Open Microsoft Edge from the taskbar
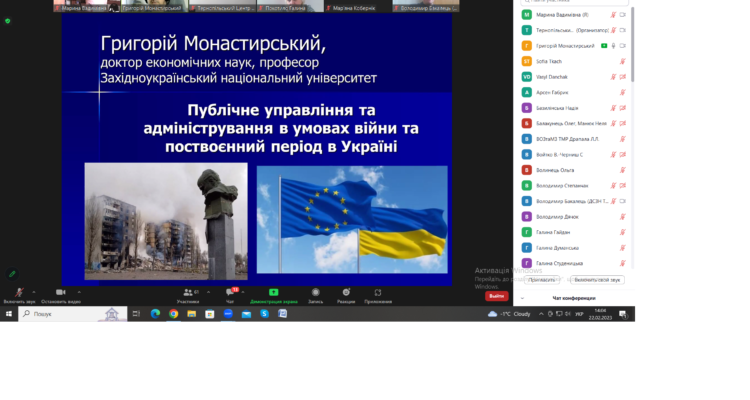Viewport: 750px width, 400px height. pyautogui.click(x=155, y=314)
